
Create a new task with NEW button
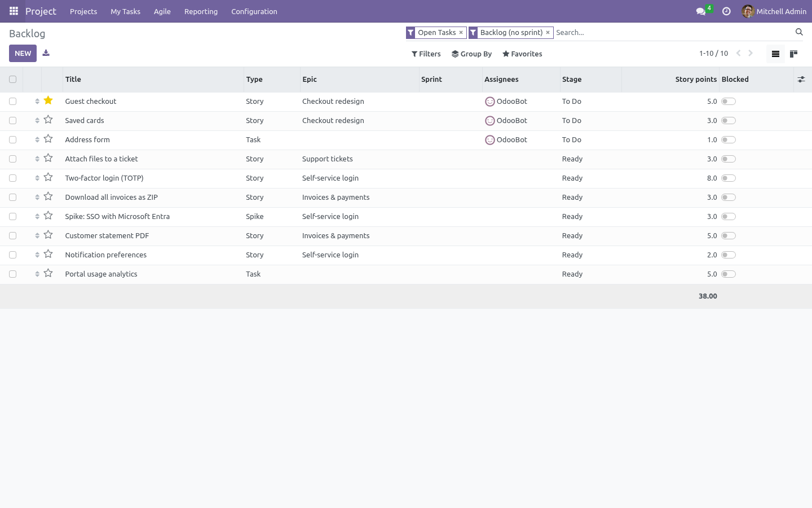click(x=23, y=54)
